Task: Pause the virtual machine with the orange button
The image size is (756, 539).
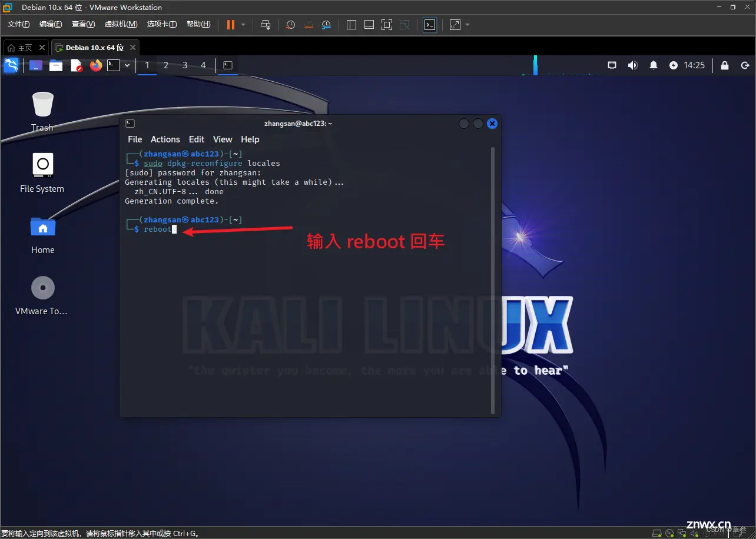Action: tap(230, 24)
